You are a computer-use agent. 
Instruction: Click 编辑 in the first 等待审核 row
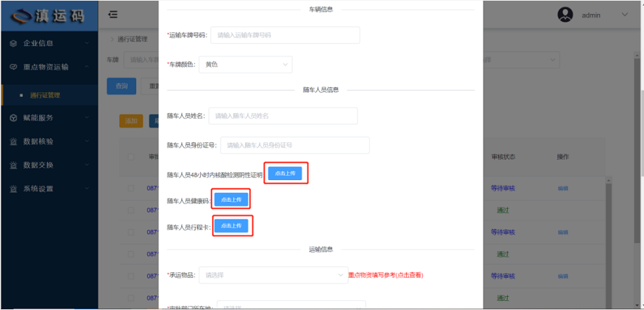[562, 189]
